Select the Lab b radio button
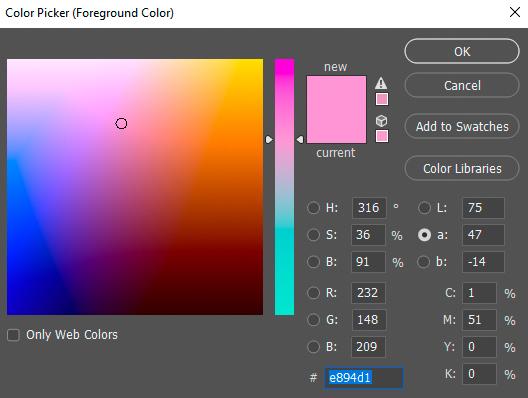The image size is (528, 398). point(424,262)
